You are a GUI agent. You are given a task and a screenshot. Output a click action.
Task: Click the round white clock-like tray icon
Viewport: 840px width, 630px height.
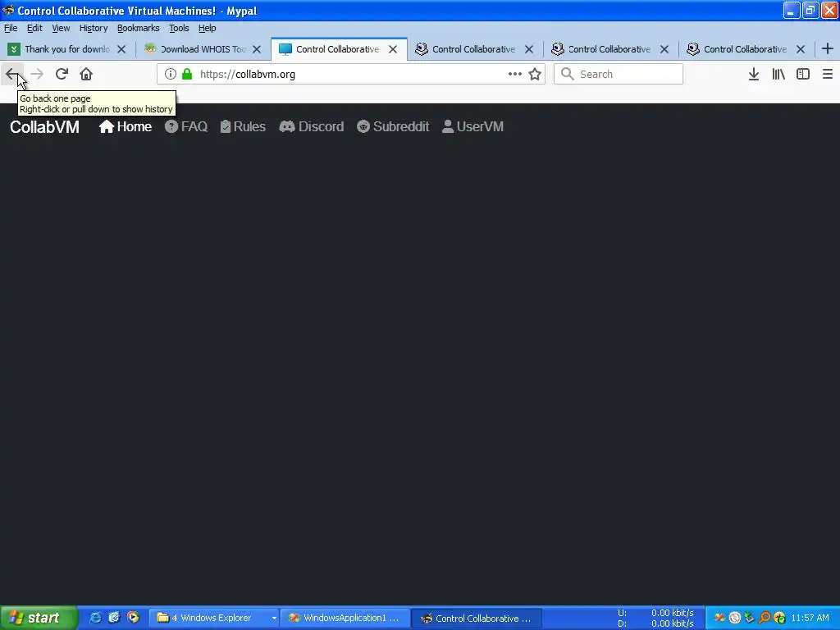point(735,618)
